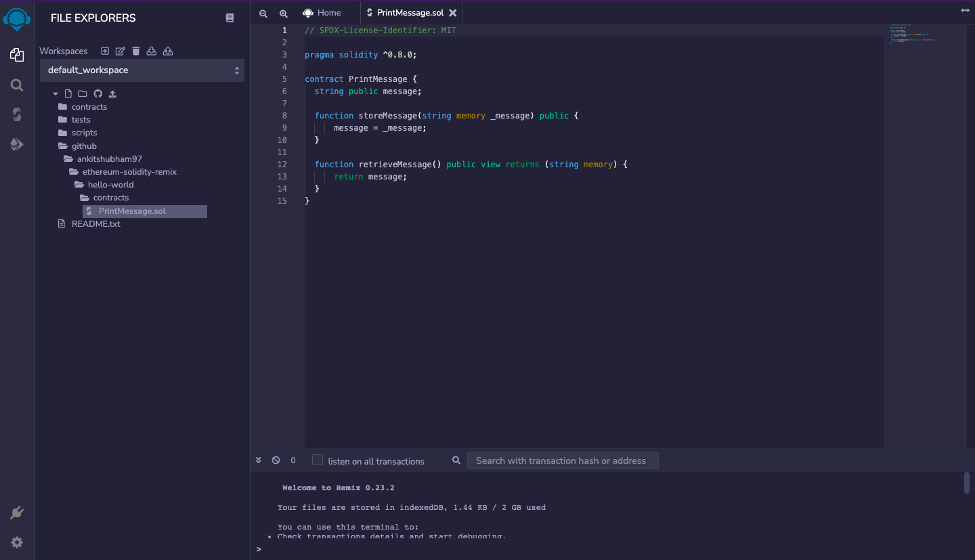Enable listen on all transactions checkbox

(x=318, y=460)
